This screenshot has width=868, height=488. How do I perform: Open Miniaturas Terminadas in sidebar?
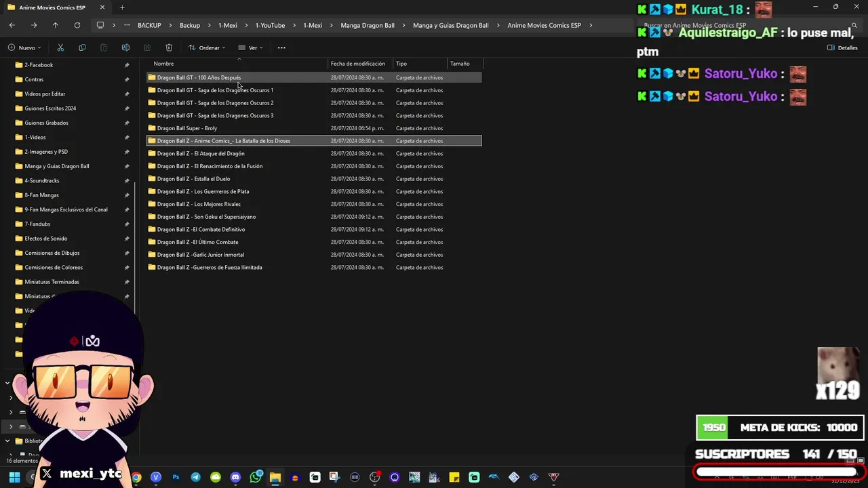(x=52, y=282)
